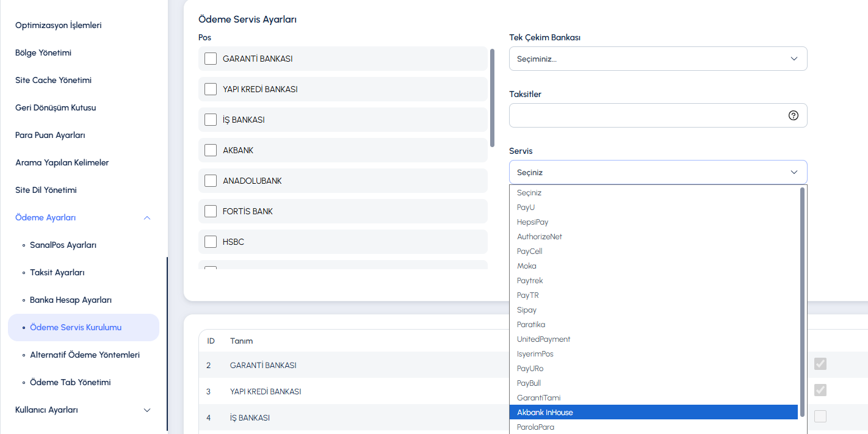Image resolution: width=868 pixels, height=434 pixels.
Task: Select PayBull from the Servis list
Action: [x=654, y=383]
